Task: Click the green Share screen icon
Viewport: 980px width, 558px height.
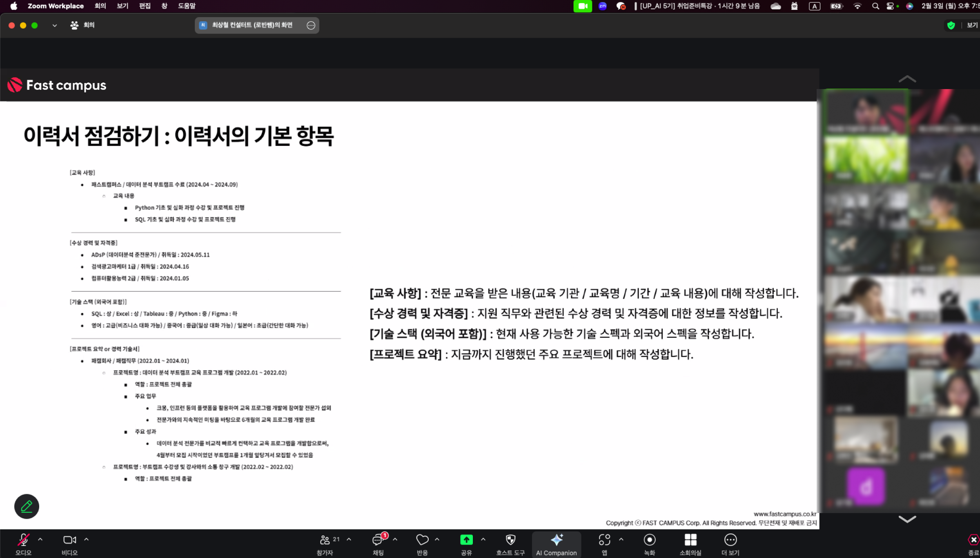Action: tap(466, 540)
